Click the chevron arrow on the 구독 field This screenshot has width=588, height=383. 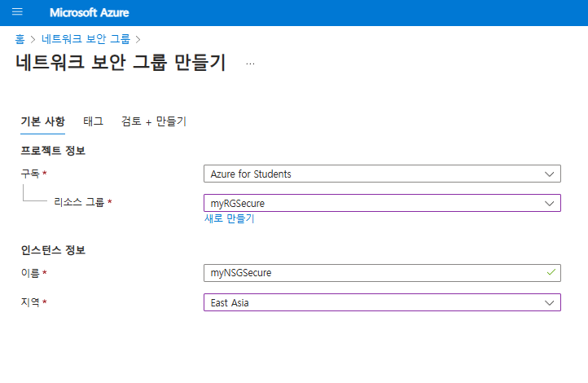(548, 174)
